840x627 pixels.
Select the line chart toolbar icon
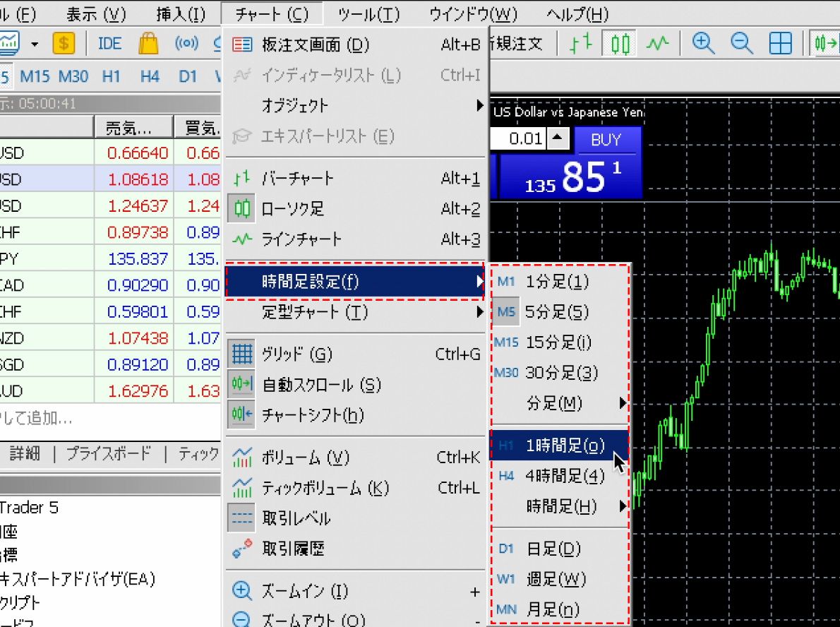pos(658,44)
